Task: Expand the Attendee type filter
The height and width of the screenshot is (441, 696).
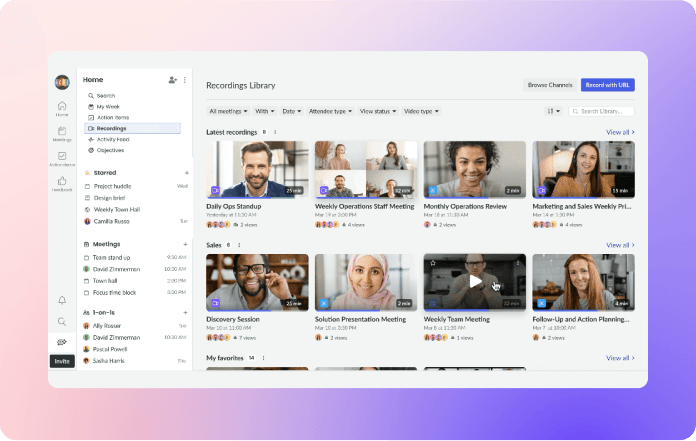Action: [331, 111]
